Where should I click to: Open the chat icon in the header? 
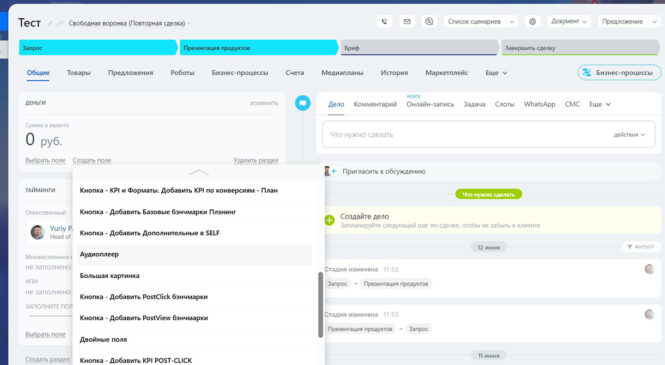click(x=429, y=22)
